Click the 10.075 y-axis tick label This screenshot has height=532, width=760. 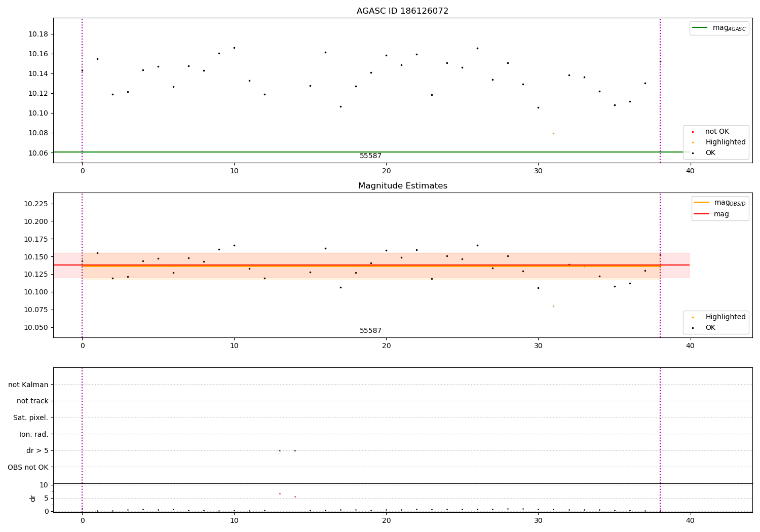[x=36, y=310]
